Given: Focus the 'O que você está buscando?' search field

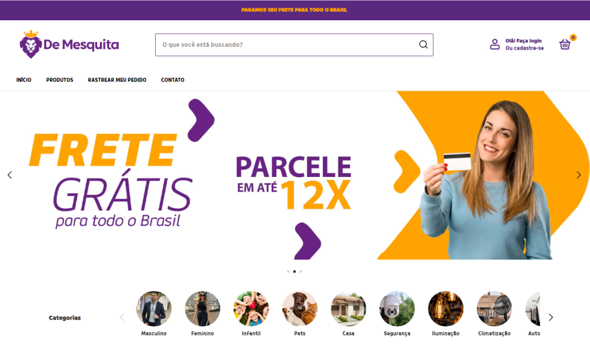Looking at the screenshot, I should [288, 45].
